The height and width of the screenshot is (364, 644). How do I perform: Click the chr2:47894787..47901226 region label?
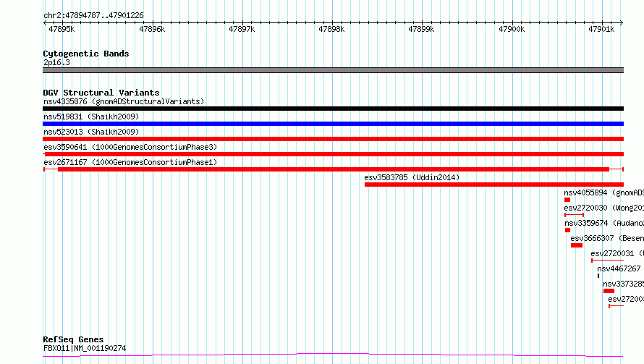click(x=93, y=15)
